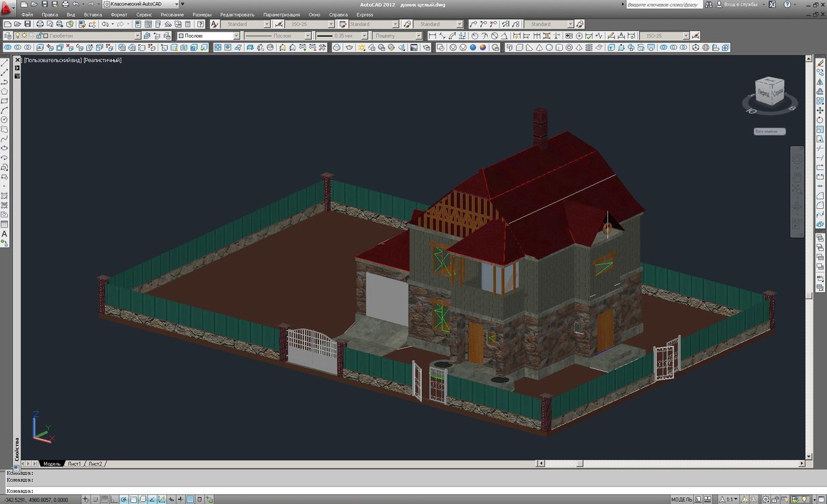Toggle the layer lightbulb on/off icon

pyautogui.click(x=17, y=36)
